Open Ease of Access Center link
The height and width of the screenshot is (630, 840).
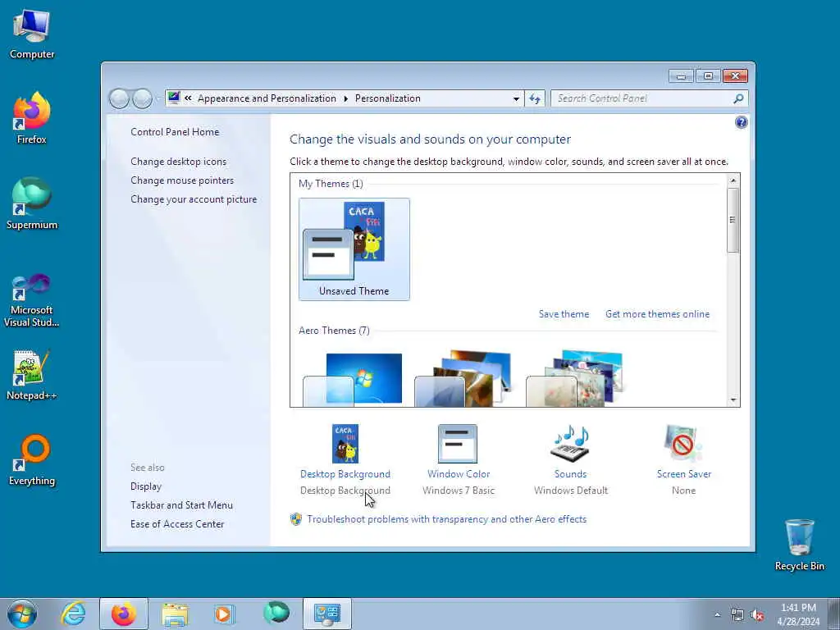177,524
